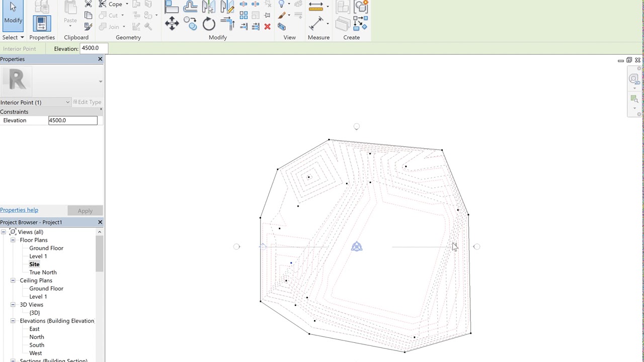The image size is (644, 362).
Task: Click Zoom in Region navigation icon
Action: [633, 99]
